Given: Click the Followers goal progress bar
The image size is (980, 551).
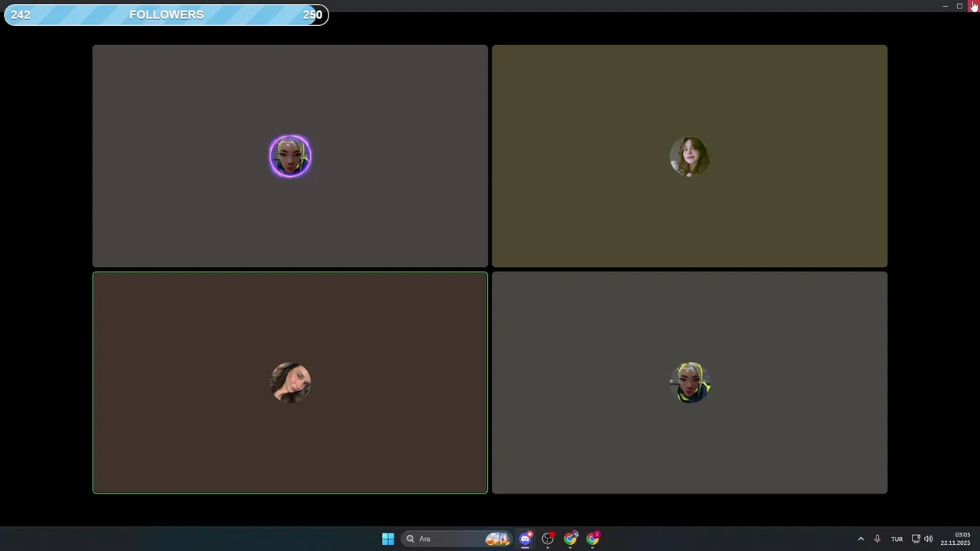Looking at the screenshot, I should pos(166,15).
